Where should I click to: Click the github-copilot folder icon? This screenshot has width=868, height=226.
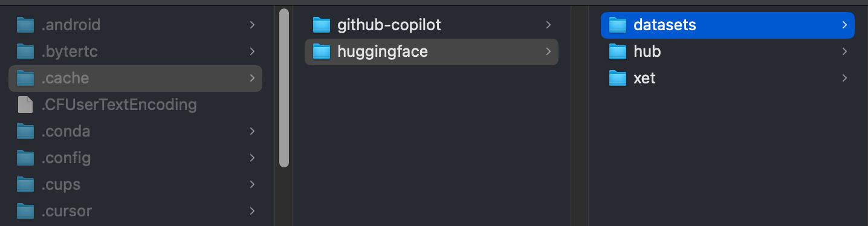(322, 25)
